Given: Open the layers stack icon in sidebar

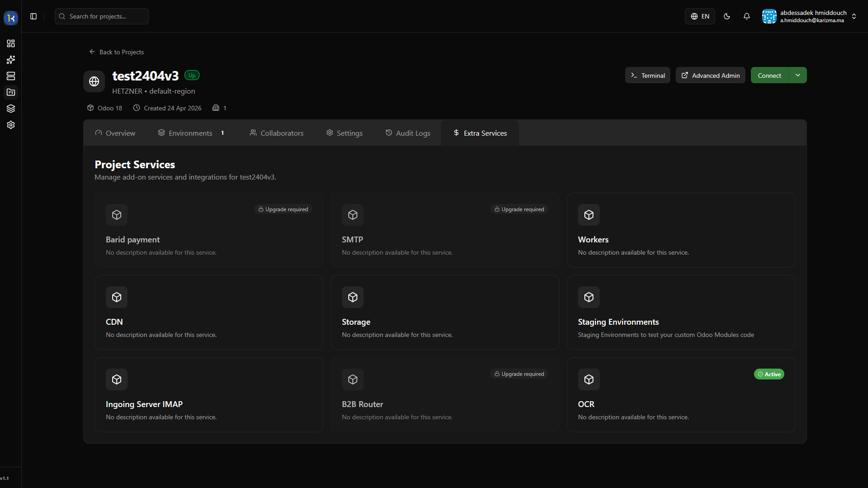Looking at the screenshot, I should coord(11,109).
